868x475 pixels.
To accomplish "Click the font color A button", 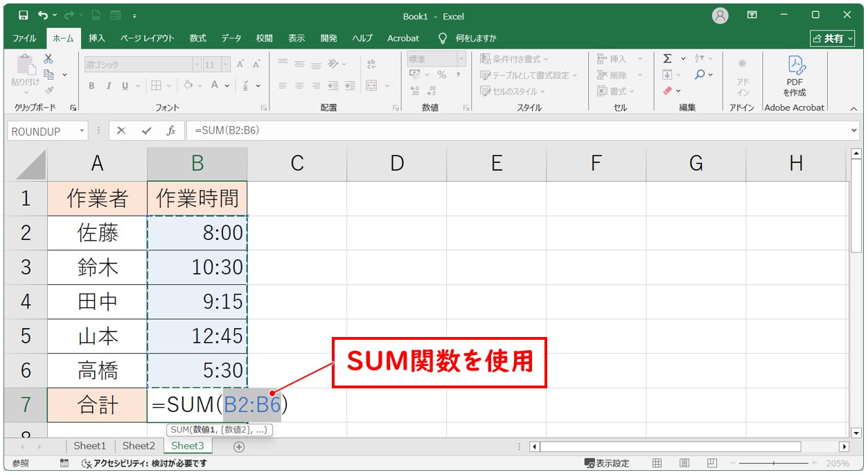I will pos(215,86).
